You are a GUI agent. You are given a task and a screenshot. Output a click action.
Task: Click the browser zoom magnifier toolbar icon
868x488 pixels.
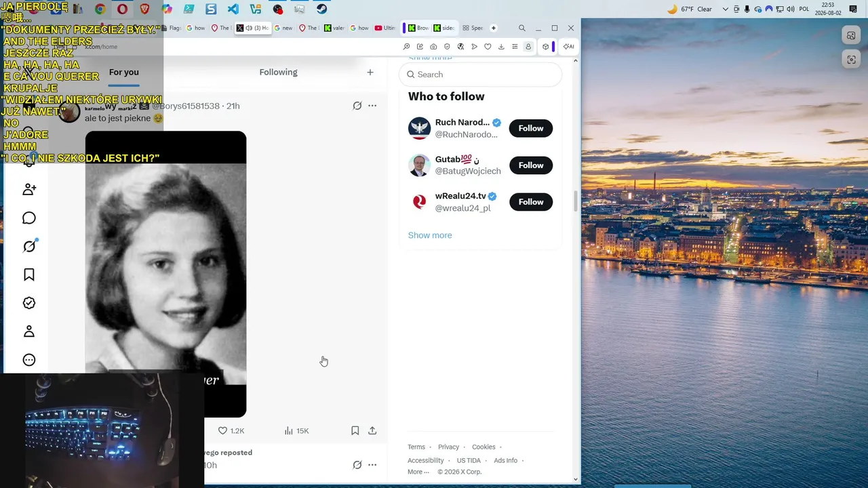pos(406,47)
